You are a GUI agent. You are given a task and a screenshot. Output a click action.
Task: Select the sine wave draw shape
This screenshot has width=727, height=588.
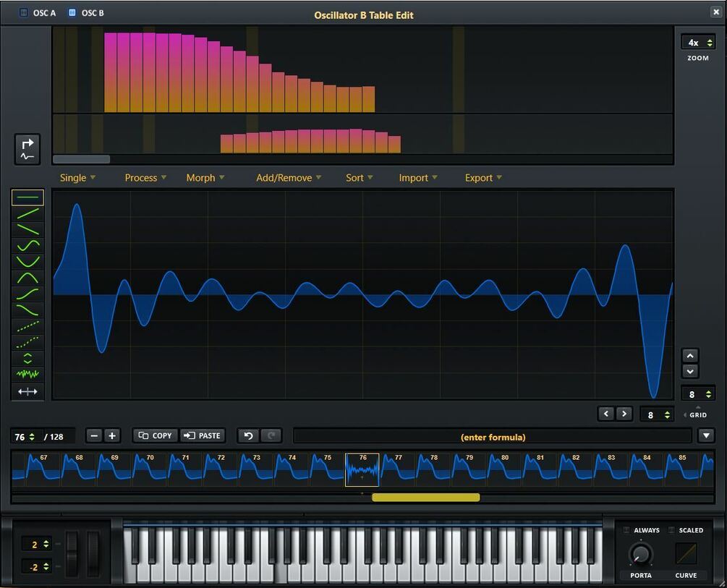tap(27, 245)
